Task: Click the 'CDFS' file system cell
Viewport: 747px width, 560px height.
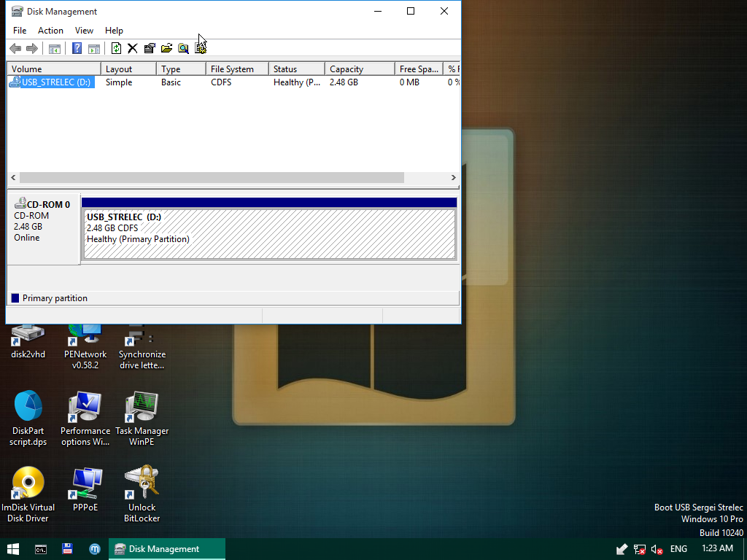Action: [221, 82]
